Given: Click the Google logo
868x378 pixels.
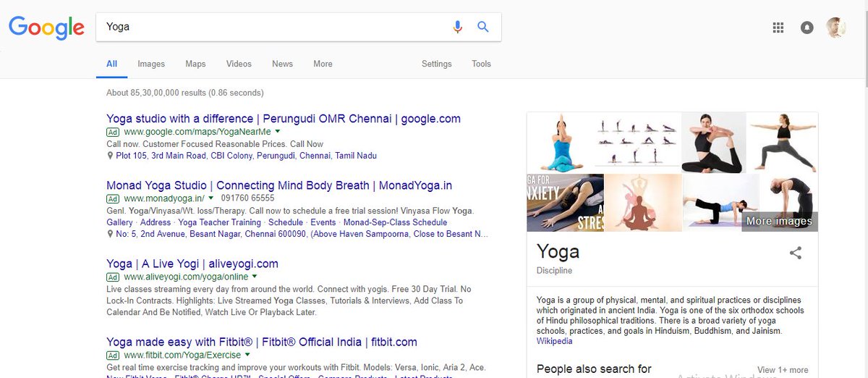Looking at the screenshot, I should [x=46, y=28].
